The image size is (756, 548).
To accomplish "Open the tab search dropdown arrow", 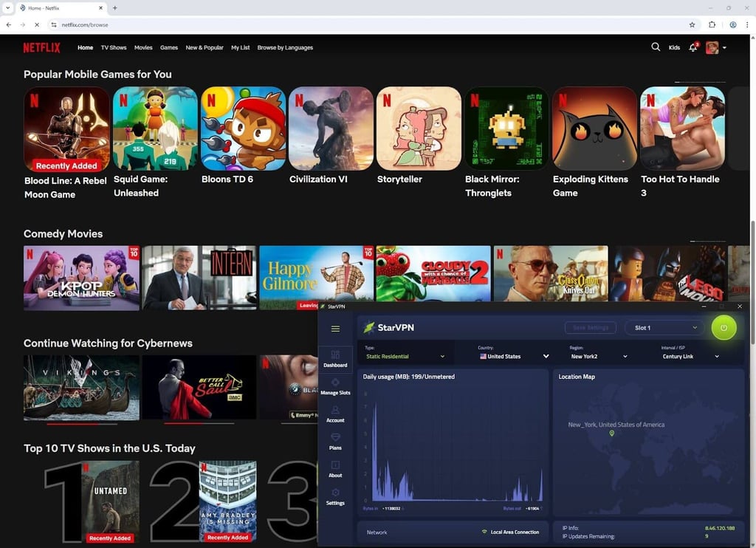I will pyautogui.click(x=7, y=7).
